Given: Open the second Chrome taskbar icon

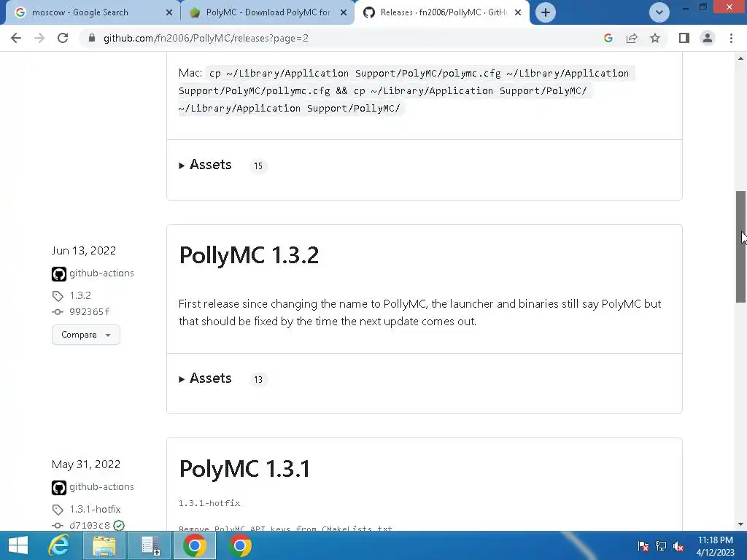Looking at the screenshot, I should (x=239, y=545).
